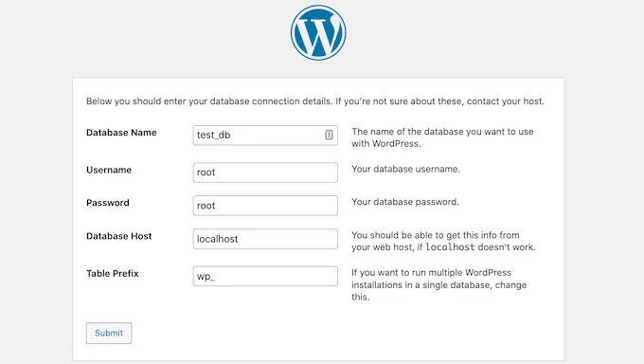Click the bold Table Prefix label
644x364 pixels.
click(x=113, y=274)
